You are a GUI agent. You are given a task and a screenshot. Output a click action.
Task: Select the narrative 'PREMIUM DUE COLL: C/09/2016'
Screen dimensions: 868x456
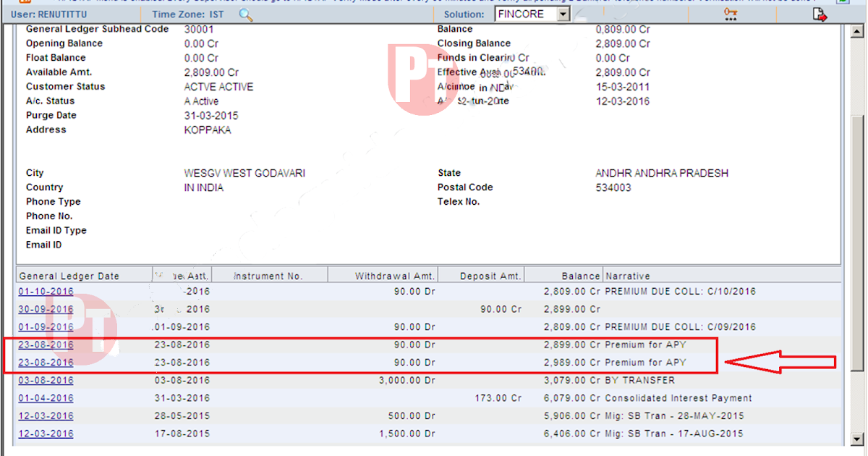[680, 326]
